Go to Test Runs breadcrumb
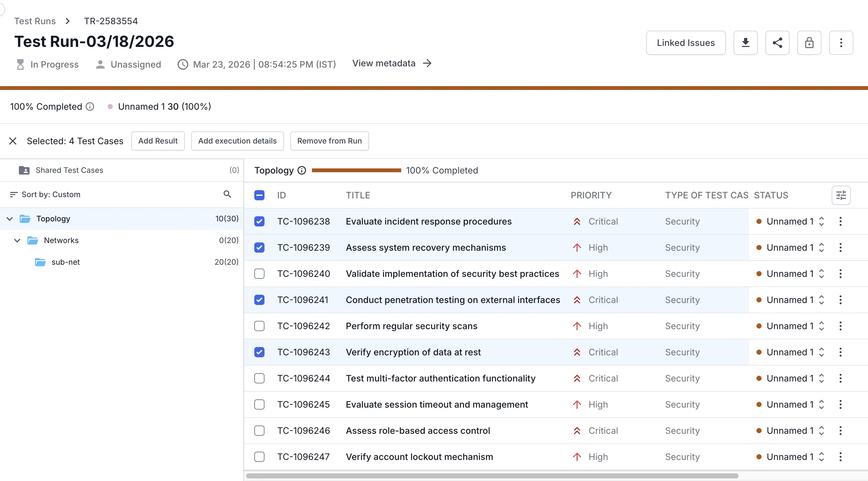 [35, 21]
